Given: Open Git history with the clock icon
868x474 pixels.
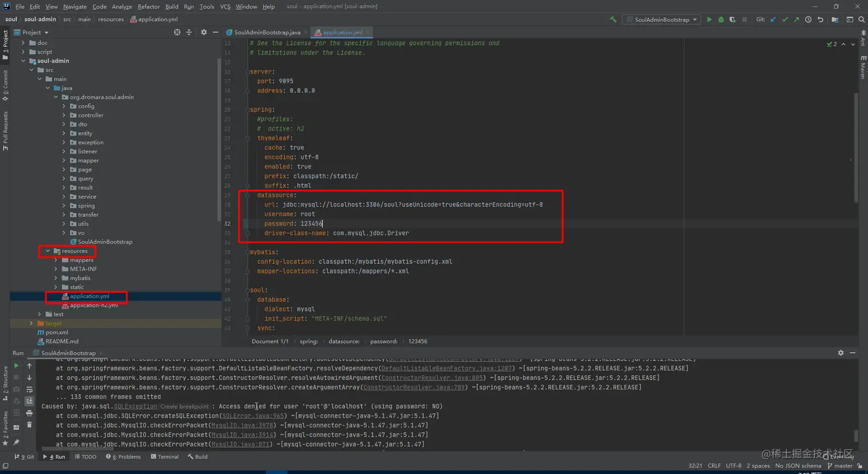Looking at the screenshot, I should (808, 20).
